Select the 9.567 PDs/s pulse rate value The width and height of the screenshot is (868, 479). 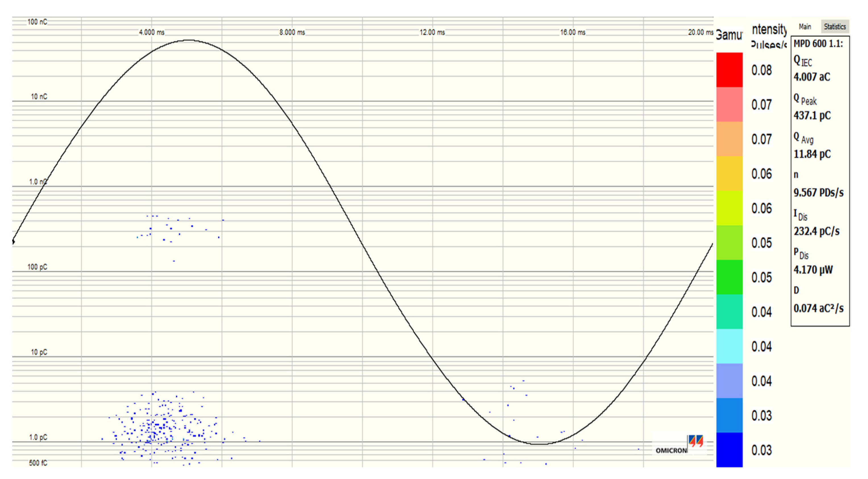(x=819, y=193)
